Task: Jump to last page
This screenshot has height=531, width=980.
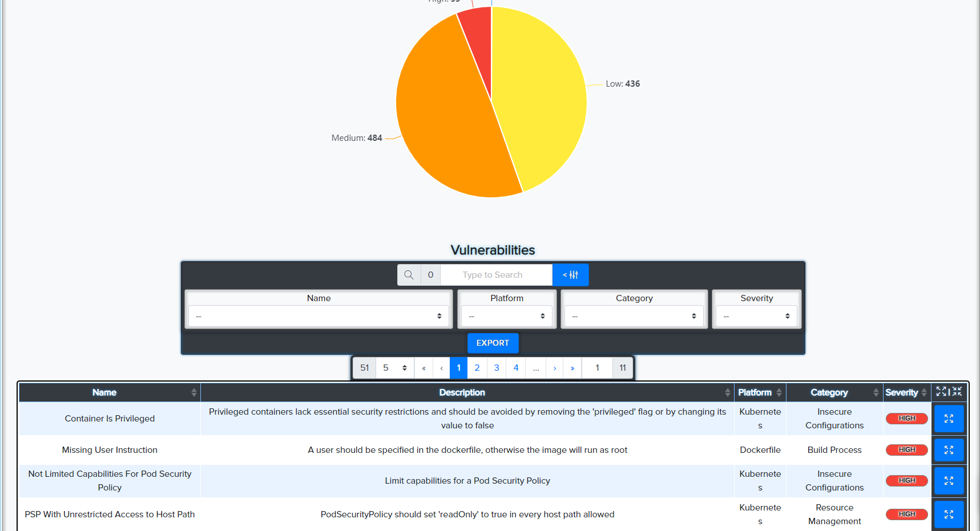Action: 572,368
